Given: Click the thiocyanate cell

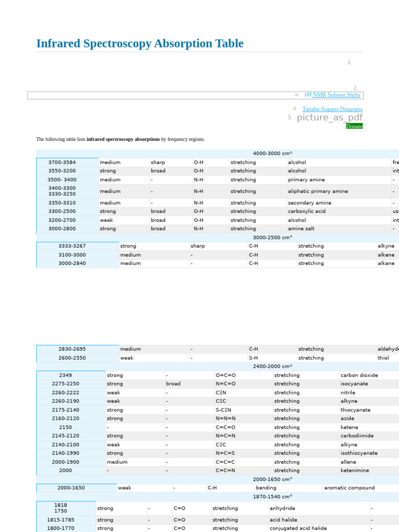Looking at the screenshot, I should click(369, 410).
